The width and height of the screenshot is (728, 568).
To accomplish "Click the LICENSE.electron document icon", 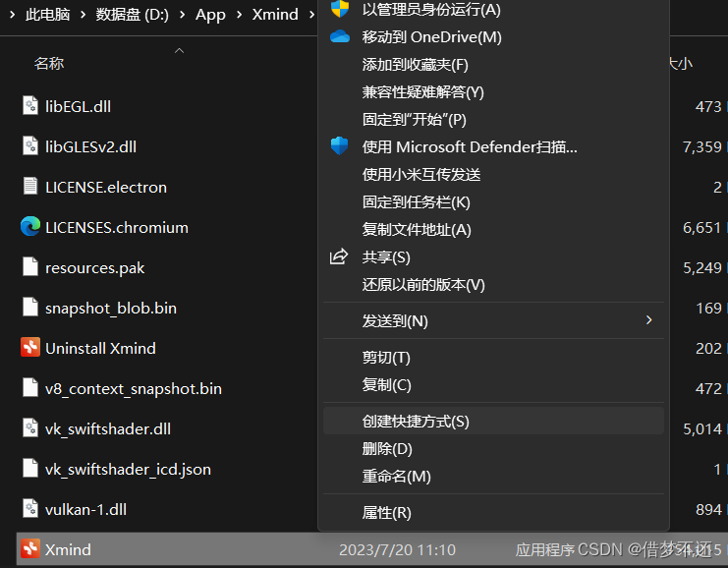I will pyautogui.click(x=30, y=187).
